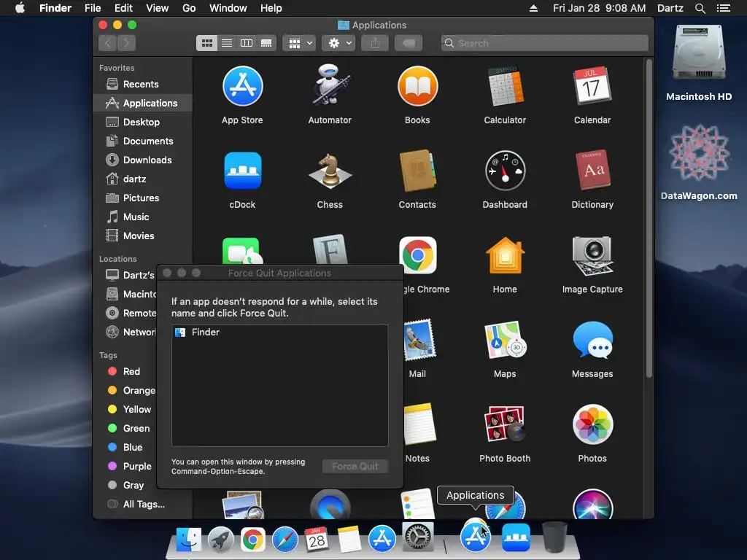
Task: Select the cDock application icon
Action: [x=242, y=171]
